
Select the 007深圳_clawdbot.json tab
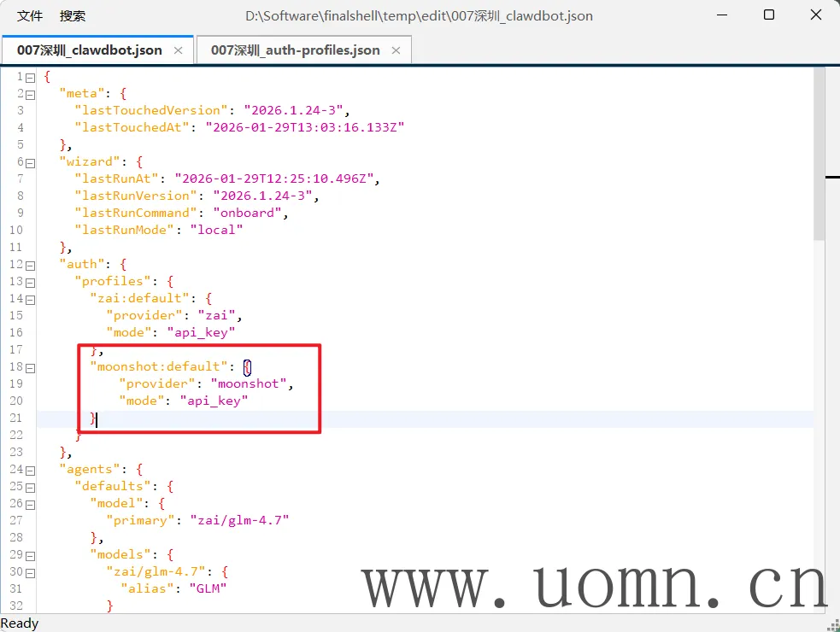click(x=89, y=50)
